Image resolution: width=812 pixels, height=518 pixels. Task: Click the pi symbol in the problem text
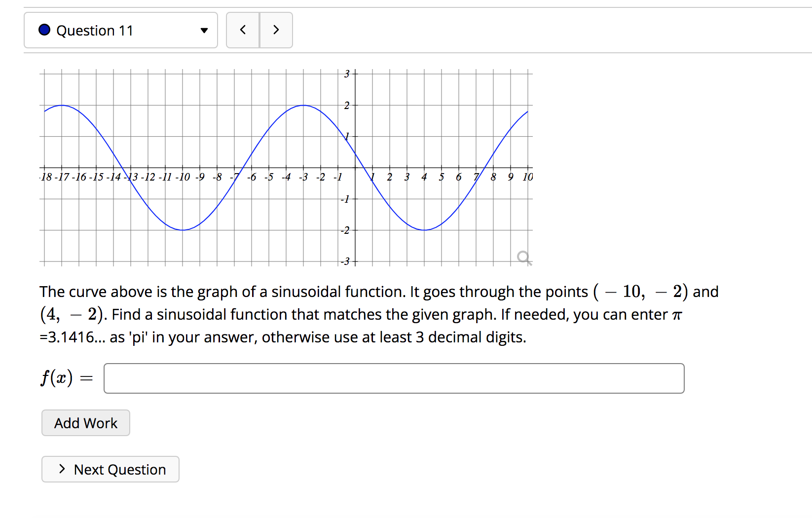677,314
